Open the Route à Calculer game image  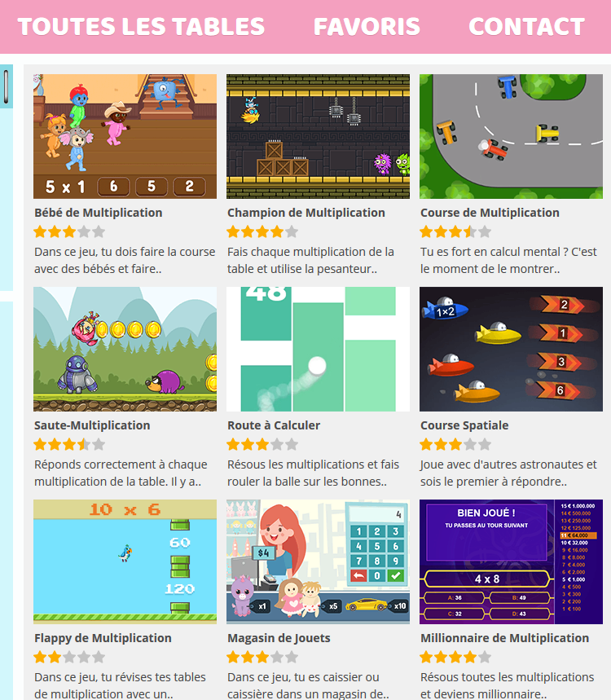318,349
